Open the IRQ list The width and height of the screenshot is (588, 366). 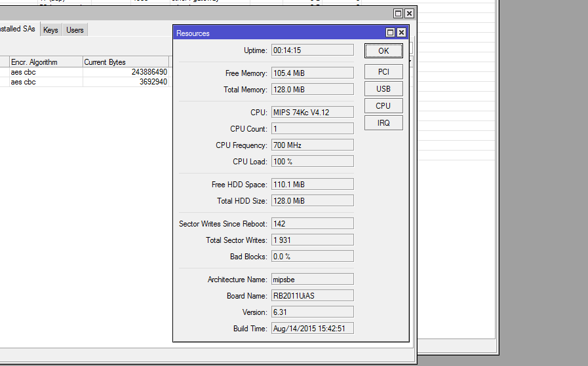(x=383, y=123)
